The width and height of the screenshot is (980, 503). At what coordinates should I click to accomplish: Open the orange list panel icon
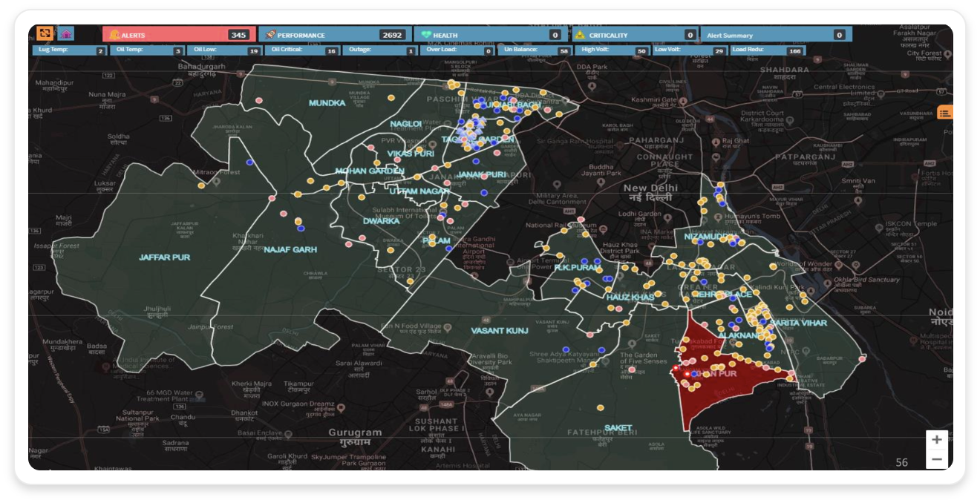[944, 113]
